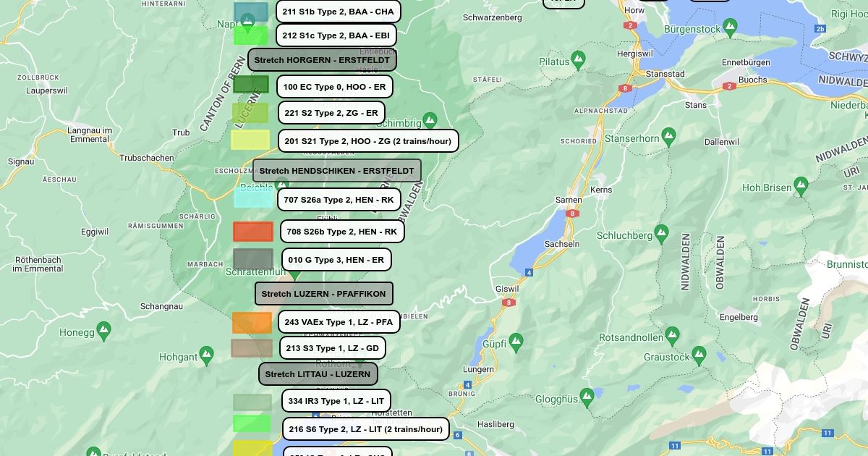This screenshot has width=868, height=456.
Task: Click the Stretch LUZERN - PFAFFIKON label
Action: point(323,294)
